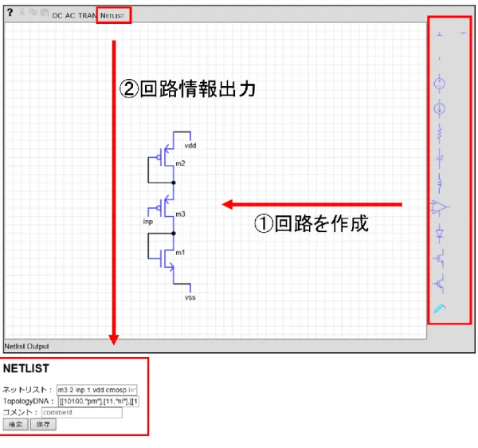The height and width of the screenshot is (448, 478).
Task: Select the lower MOSFET part in palette
Action: [439, 283]
